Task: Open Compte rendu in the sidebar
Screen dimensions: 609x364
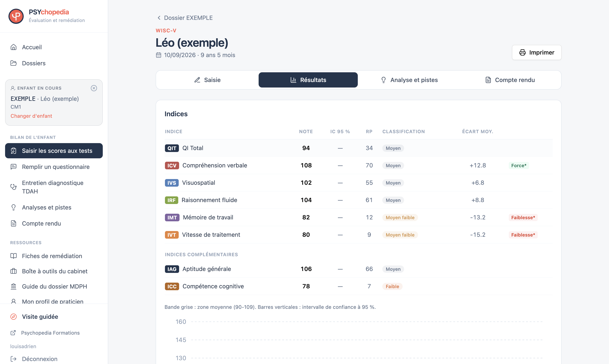Action: tap(54, 223)
